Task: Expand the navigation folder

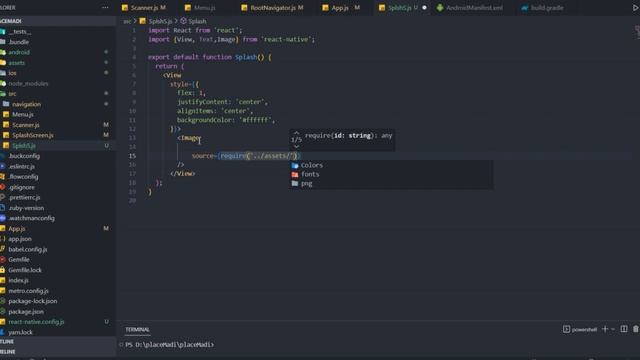Action: 26,104
